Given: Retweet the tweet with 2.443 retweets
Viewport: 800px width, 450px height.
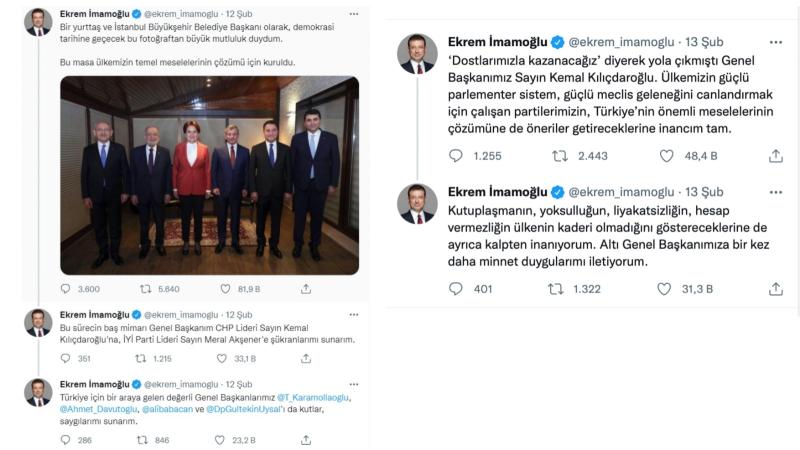Looking at the screenshot, I should point(560,156).
